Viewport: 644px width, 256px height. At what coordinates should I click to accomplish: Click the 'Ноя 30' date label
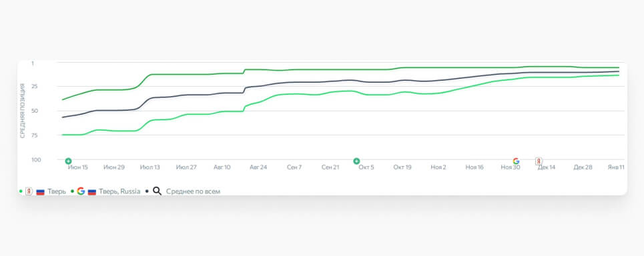[x=511, y=167]
